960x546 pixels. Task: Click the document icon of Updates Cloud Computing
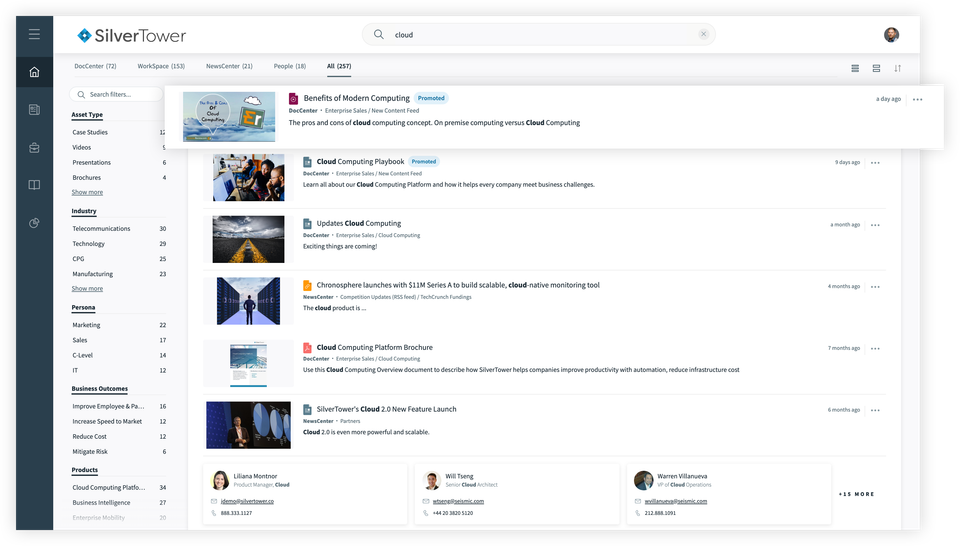307,224
